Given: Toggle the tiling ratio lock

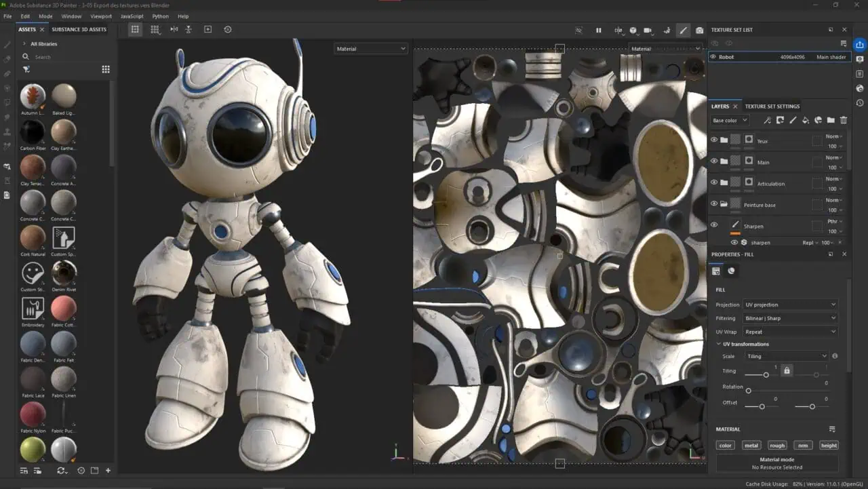Looking at the screenshot, I should [787, 370].
